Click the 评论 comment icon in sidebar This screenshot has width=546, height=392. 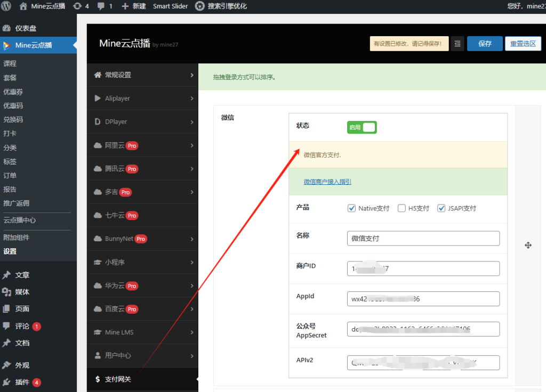[x=6, y=326]
